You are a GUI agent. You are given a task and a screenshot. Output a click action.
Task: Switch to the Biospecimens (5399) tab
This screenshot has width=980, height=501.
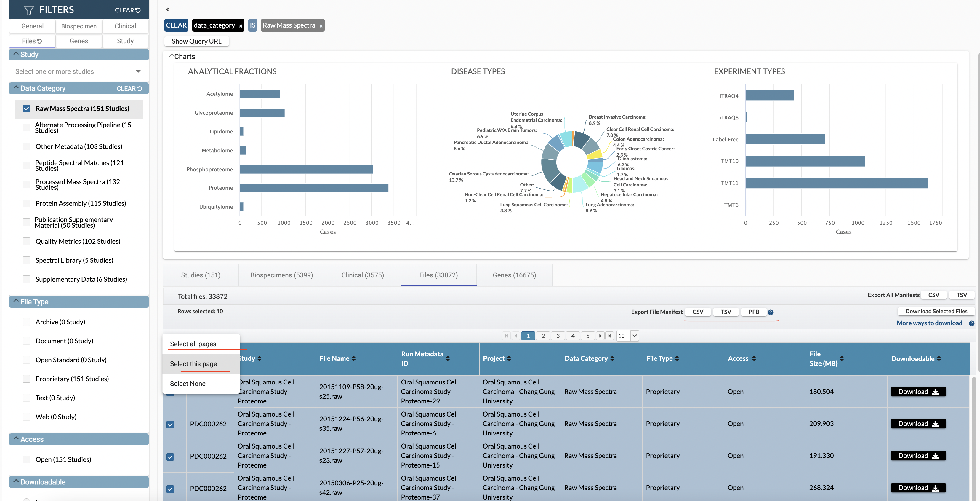[281, 275]
